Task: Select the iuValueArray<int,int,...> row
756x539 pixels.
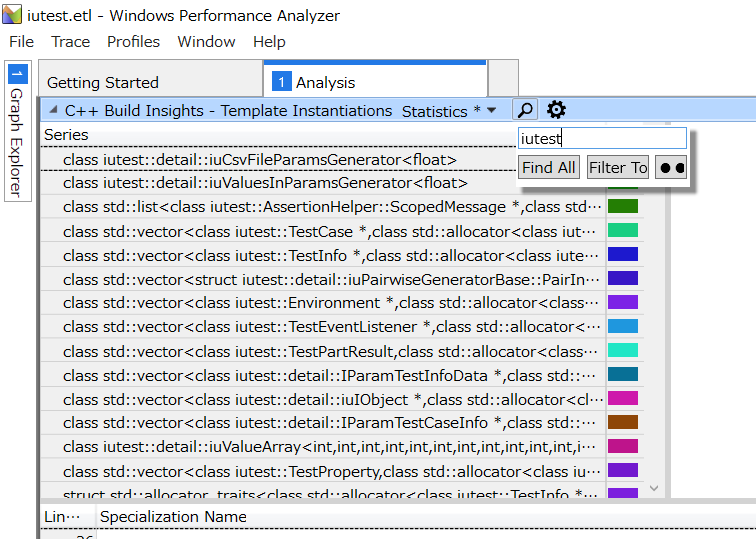Action: coord(323,446)
